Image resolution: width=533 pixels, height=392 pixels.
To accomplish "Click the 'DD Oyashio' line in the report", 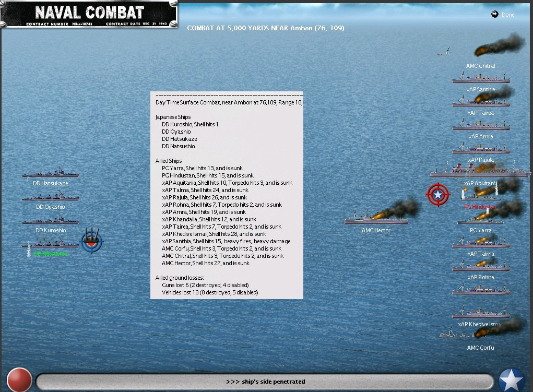I will point(176,132).
